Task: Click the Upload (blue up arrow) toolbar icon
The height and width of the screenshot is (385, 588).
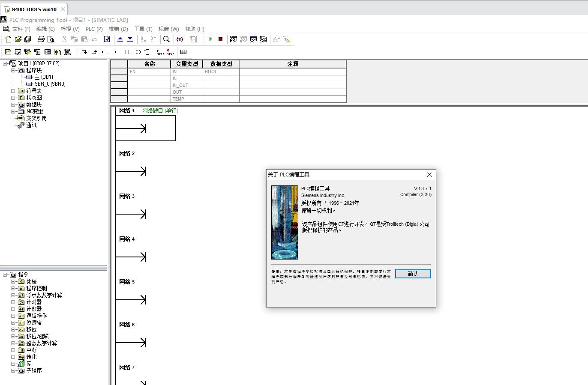Action: (x=120, y=39)
